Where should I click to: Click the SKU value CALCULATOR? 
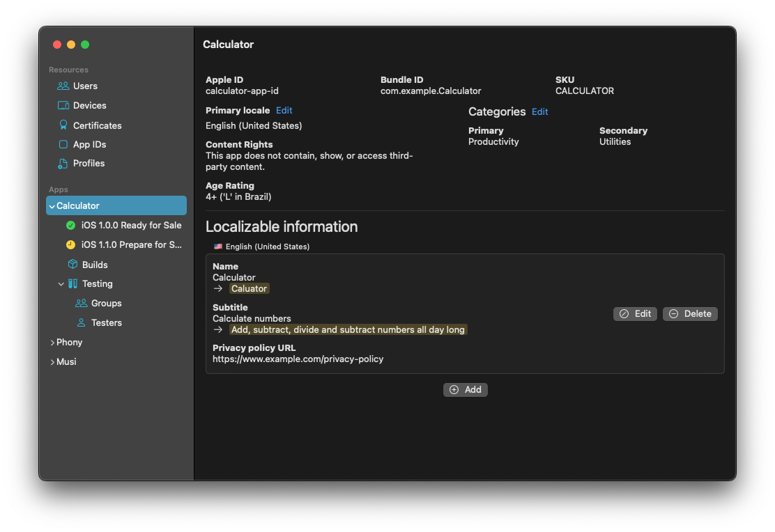[x=584, y=91]
